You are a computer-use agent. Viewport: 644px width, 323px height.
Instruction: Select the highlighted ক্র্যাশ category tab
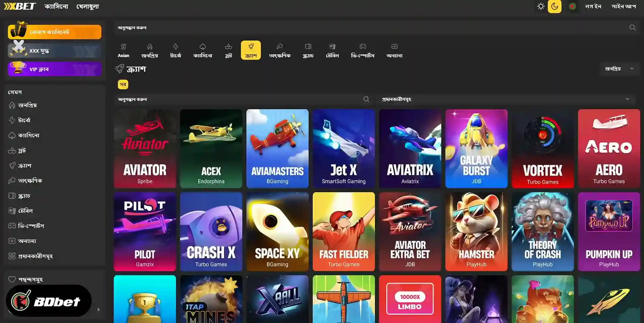[251, 50]
